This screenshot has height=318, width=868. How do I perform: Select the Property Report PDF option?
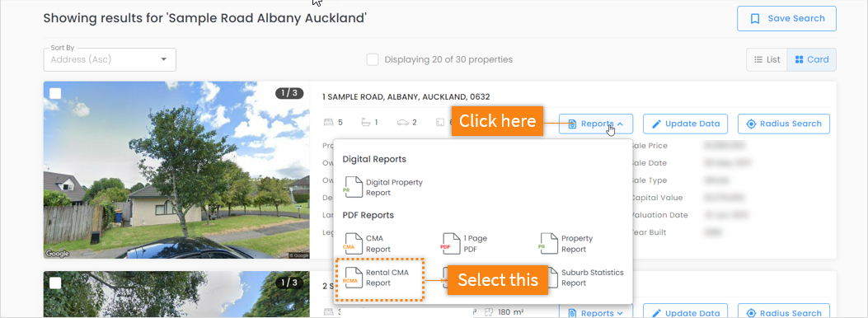(565, 244)
